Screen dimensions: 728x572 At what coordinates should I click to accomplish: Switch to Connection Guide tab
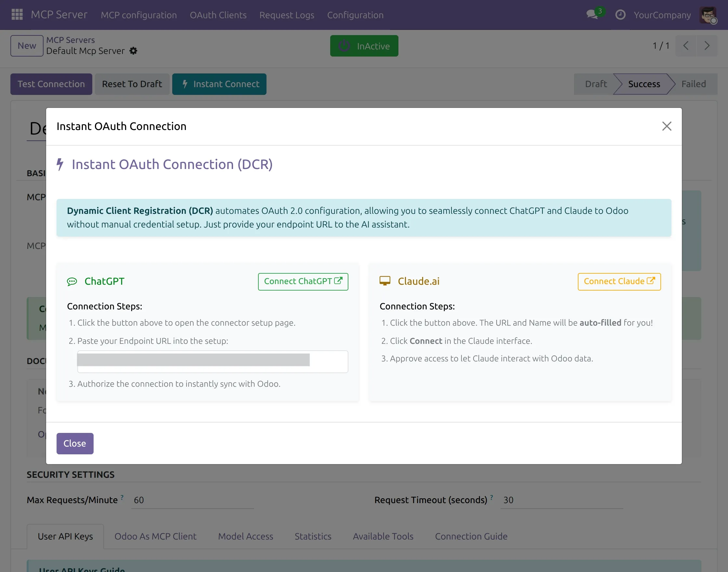click(x=471, y=536)
